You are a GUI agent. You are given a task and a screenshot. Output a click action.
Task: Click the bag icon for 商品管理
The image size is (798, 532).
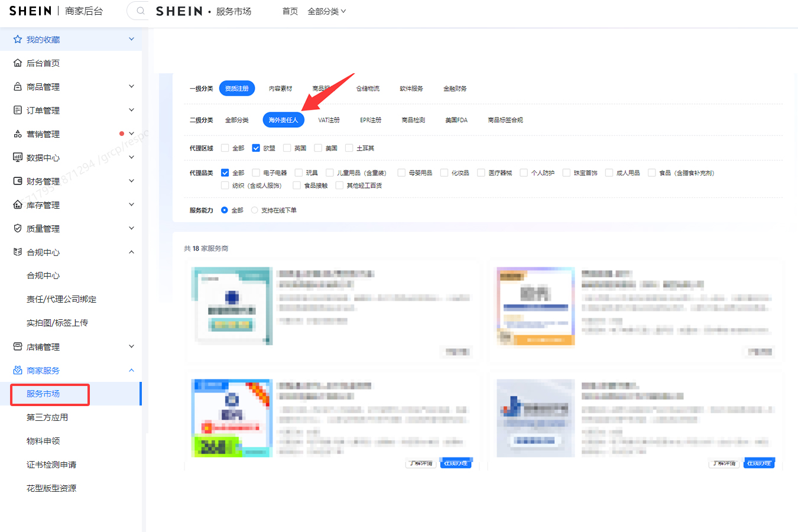pos(18,87)
